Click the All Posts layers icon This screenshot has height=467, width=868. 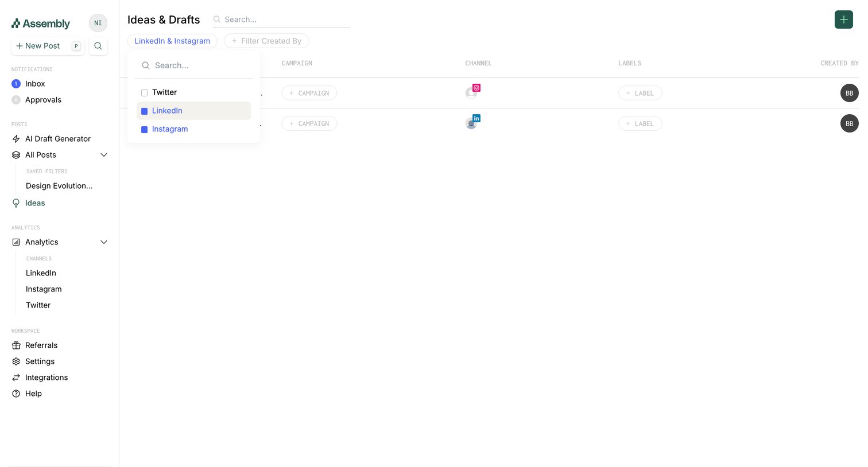tap(16, 155)
